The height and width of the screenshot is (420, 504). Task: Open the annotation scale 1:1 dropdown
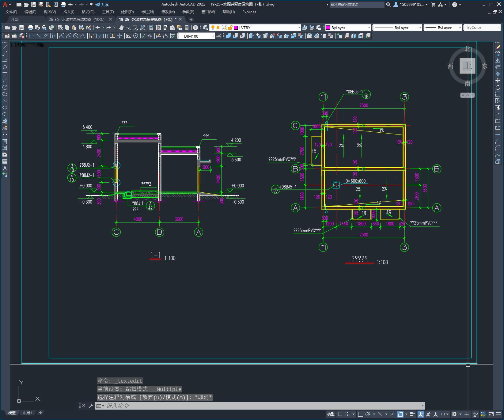click(445, 414)
